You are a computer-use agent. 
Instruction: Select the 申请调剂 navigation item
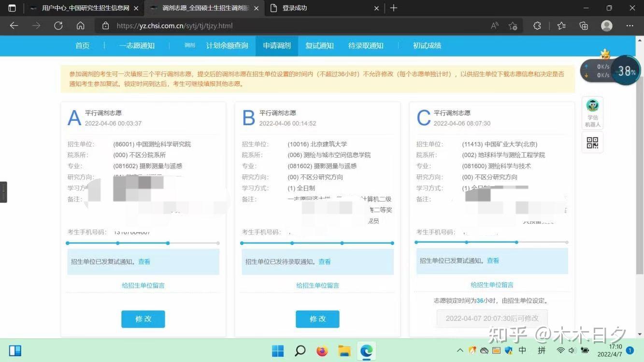point(277,45)
